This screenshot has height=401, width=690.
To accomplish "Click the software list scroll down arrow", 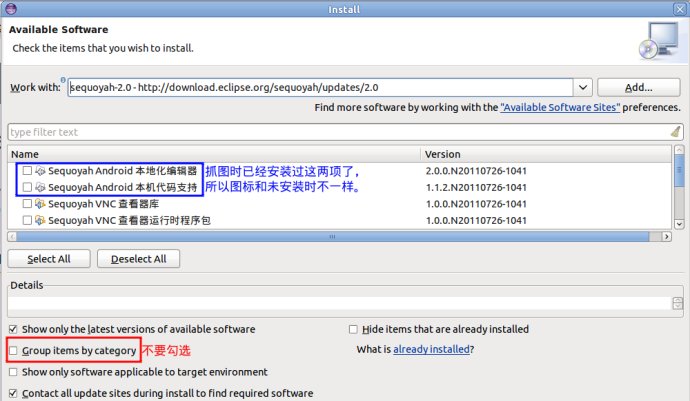I will (x=679, y=224).
